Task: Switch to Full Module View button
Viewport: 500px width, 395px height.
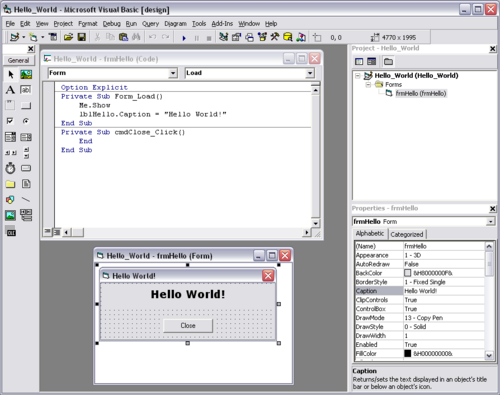Action: 57,232
